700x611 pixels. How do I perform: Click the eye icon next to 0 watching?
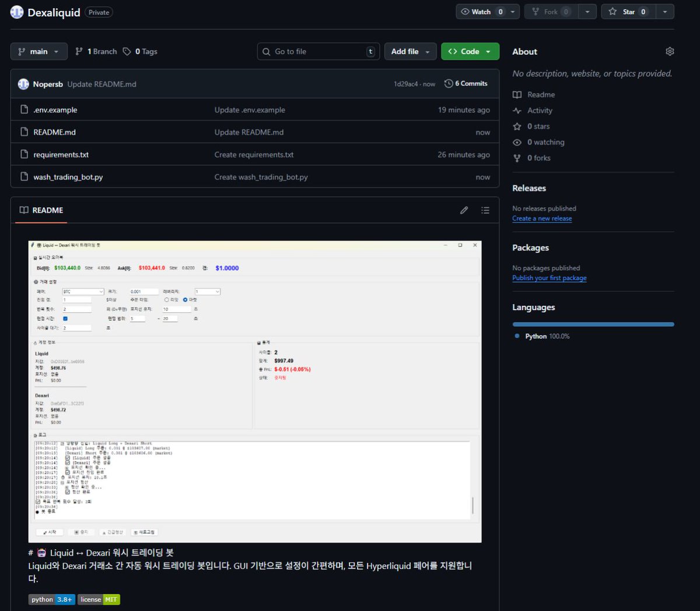coord(517,142)
